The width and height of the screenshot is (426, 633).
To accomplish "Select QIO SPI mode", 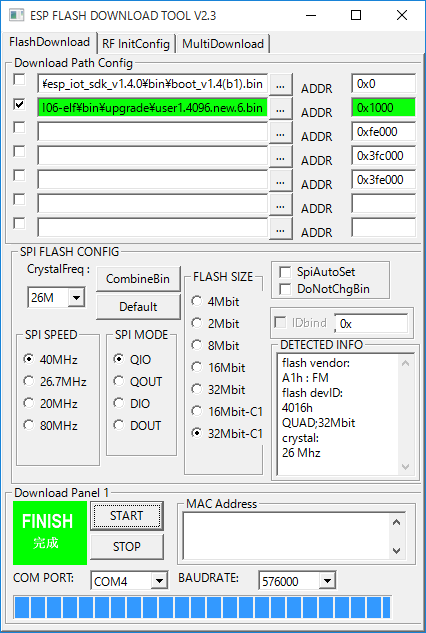I will 119,358.
